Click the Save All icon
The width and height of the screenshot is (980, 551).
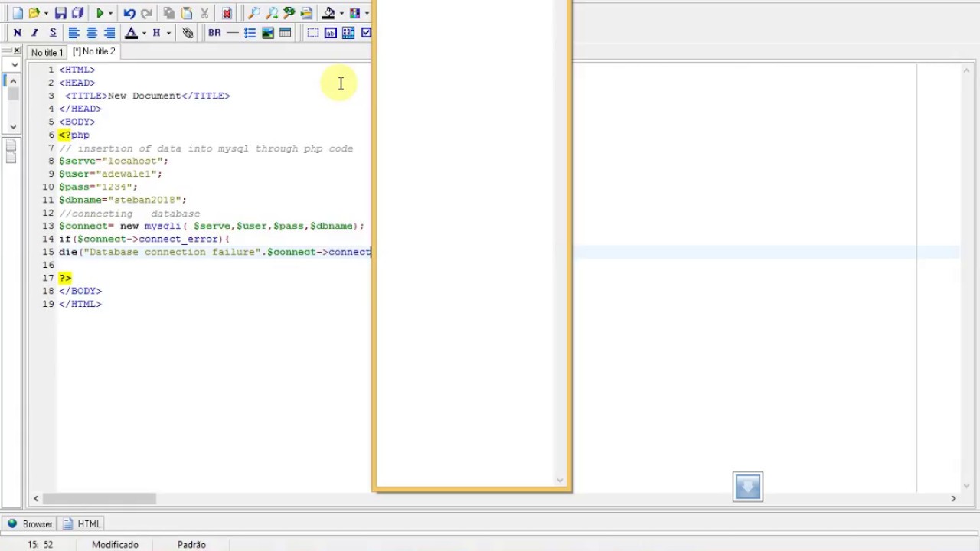pyautogui.click(x=77, y=13)
